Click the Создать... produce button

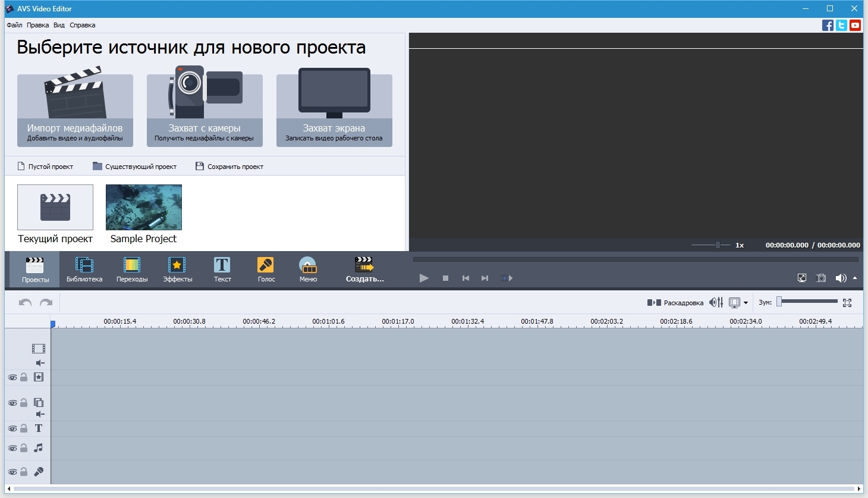tap(364, 270)
